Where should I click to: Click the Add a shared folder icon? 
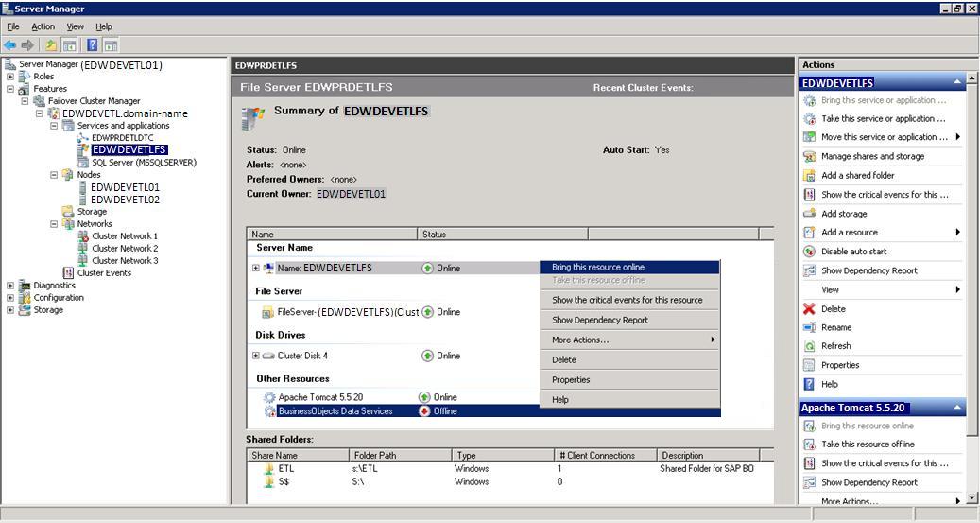point(809,175)
